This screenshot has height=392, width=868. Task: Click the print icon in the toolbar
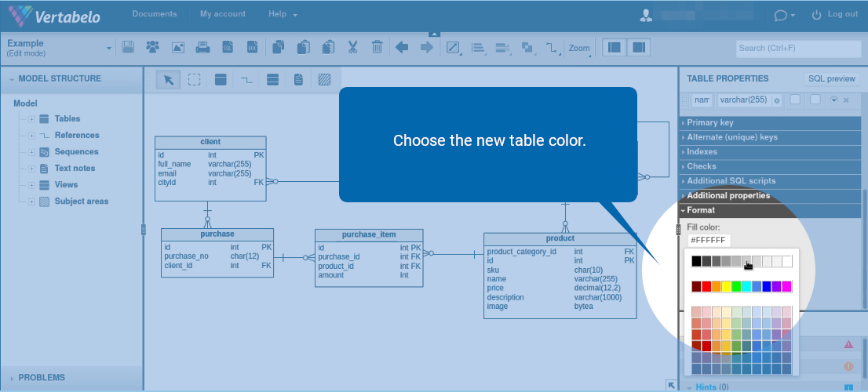(202, 48)
